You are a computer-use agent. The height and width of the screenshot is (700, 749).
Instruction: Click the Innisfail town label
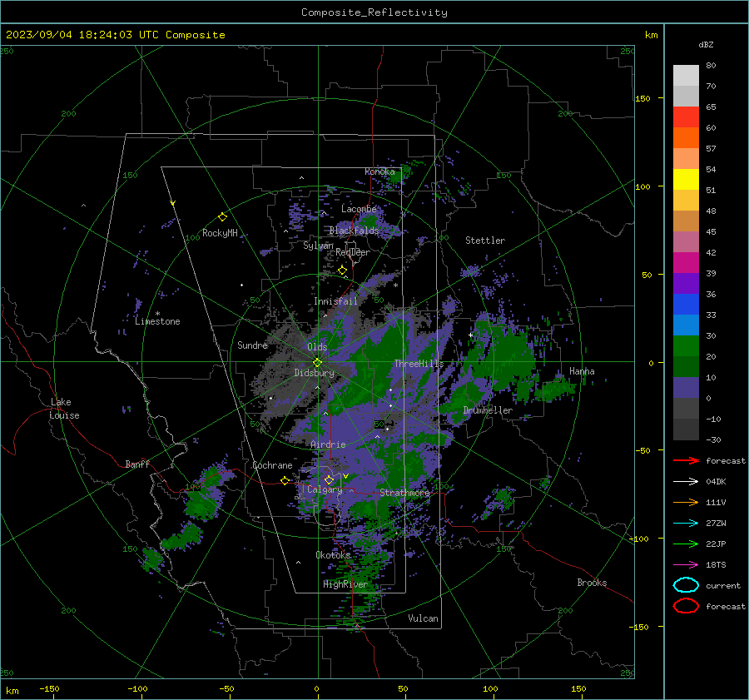335,301
